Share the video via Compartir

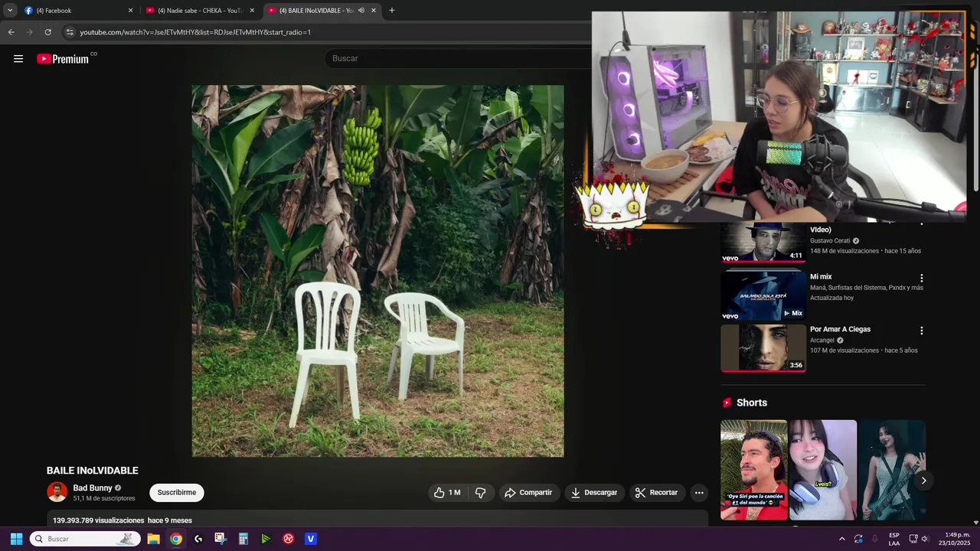point(528,493)
